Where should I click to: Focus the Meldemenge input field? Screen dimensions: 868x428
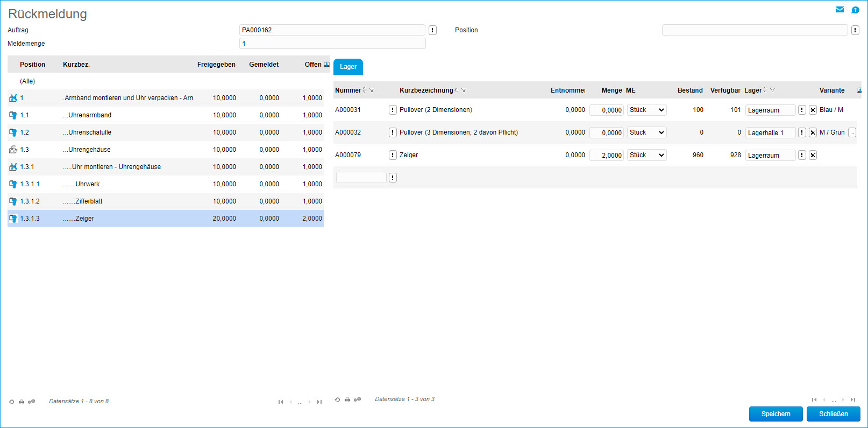pyautogui.click(x=332, y=44)
